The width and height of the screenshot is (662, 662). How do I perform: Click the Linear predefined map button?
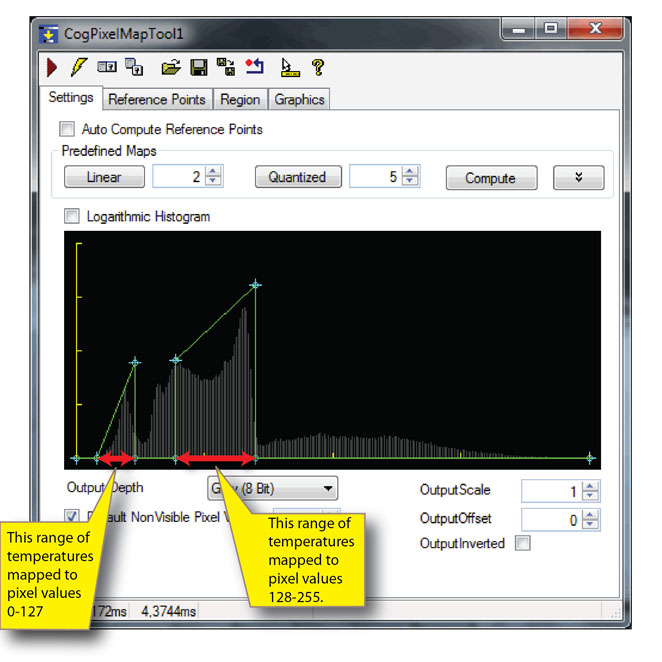[104, 177]
